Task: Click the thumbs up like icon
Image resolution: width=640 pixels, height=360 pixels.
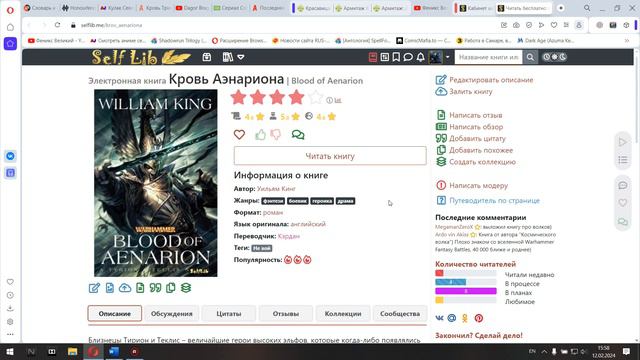Action: (x=260, y=134)
